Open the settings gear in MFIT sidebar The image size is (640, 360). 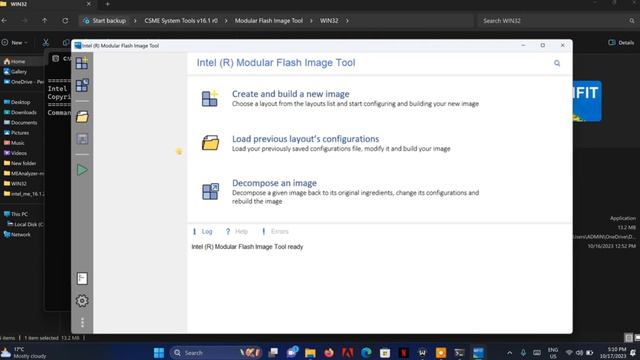tap(82, 301)
